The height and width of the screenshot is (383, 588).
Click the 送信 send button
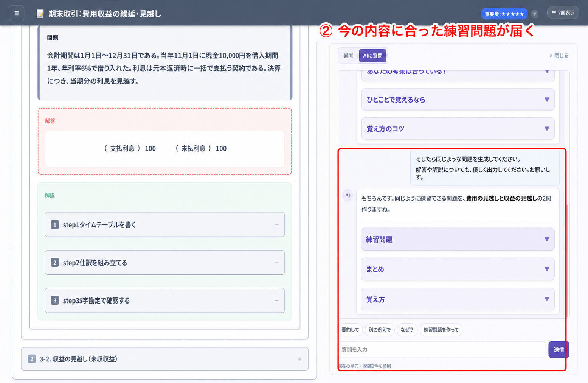[x=559, y=350]
